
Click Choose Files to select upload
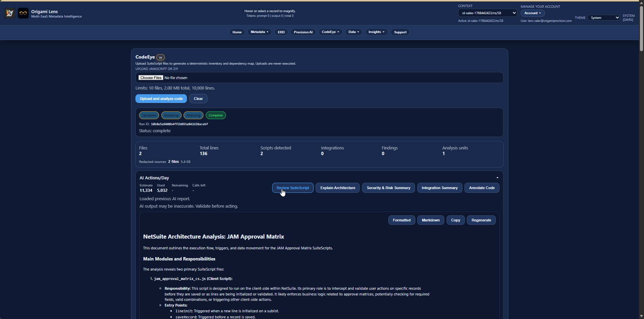click(x=151, y=78)
